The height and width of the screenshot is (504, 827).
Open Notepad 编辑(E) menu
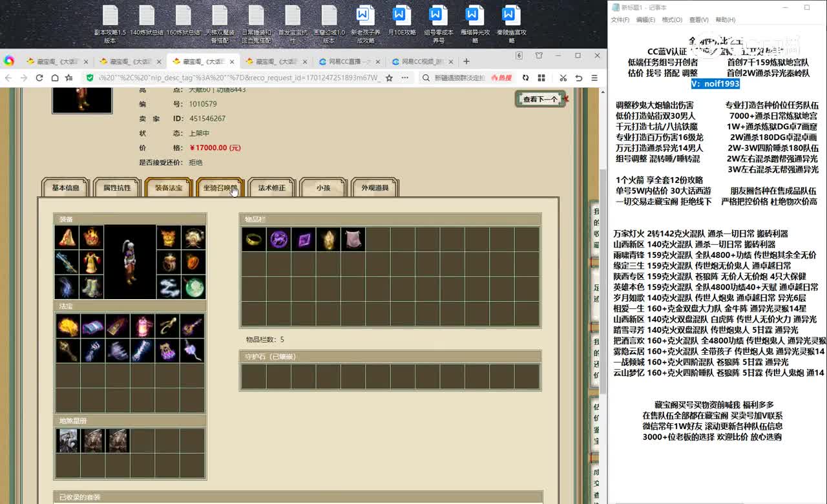tap(645, 20)
